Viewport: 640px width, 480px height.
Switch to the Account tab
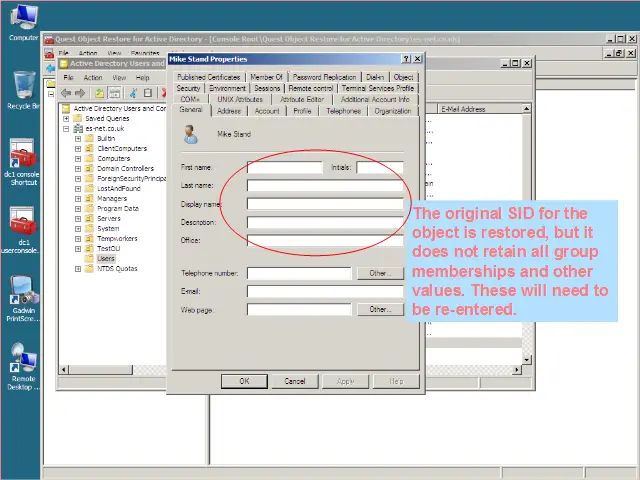[x=267, y=111]
